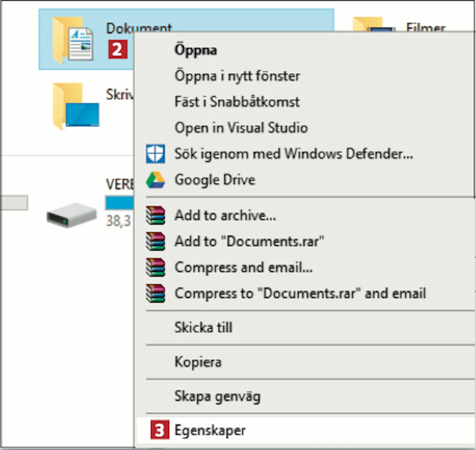Click the Google Drive triangle icon
The height and width of the screenshot is (450, 476).
pos(155,180)
